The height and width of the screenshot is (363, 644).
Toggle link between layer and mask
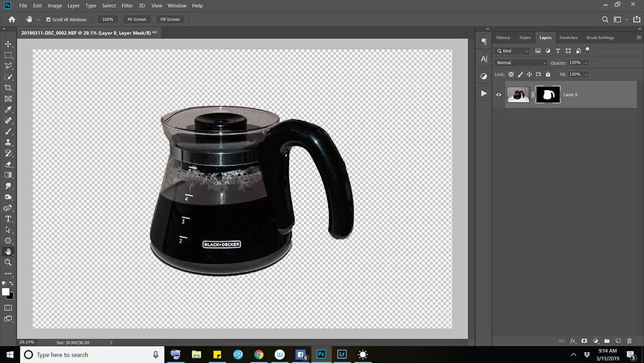coord(533,95)
